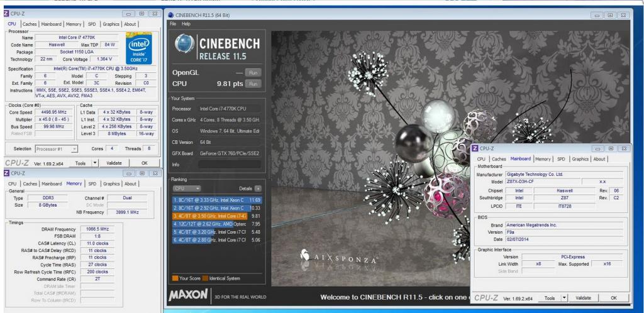Run the CPU benchmark

point(253,84)
